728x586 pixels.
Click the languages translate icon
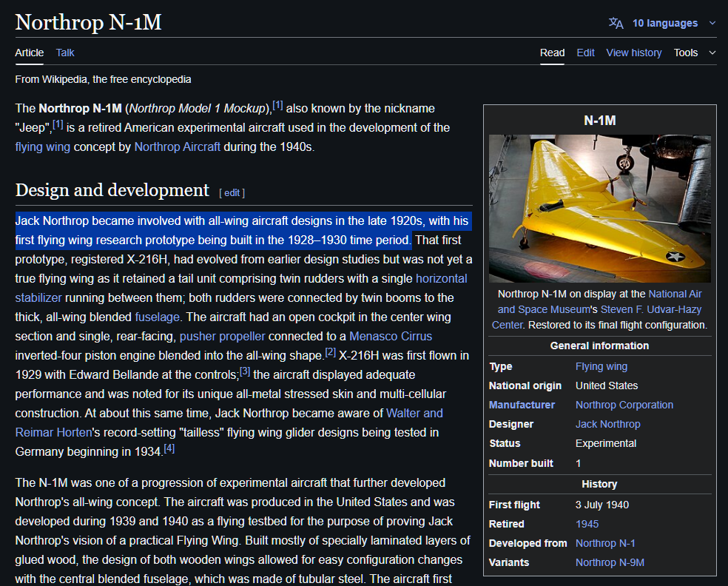616,23
